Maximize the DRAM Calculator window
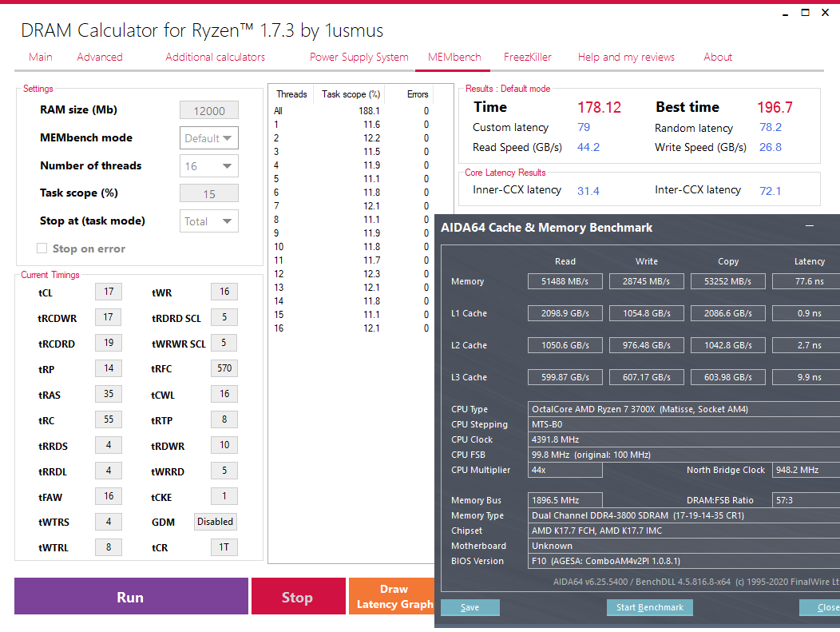The height and width of the screenshot is (632, 840). click(805, 12)
